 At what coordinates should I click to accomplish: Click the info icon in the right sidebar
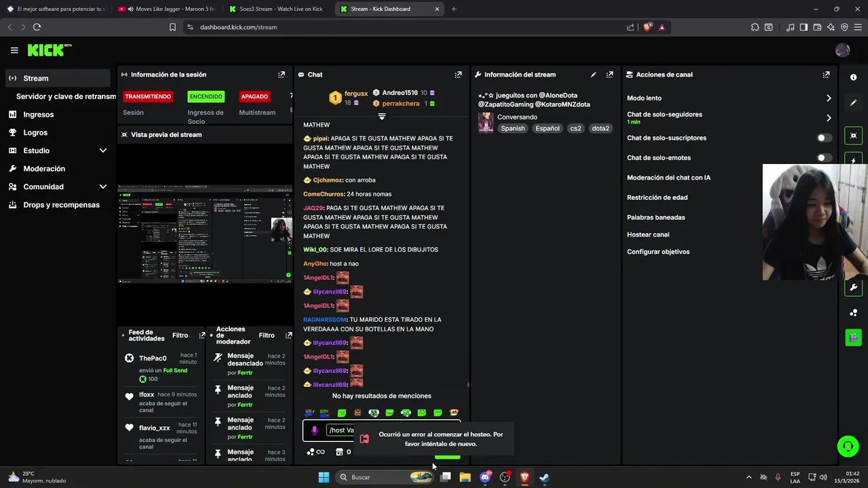[853, 77]
